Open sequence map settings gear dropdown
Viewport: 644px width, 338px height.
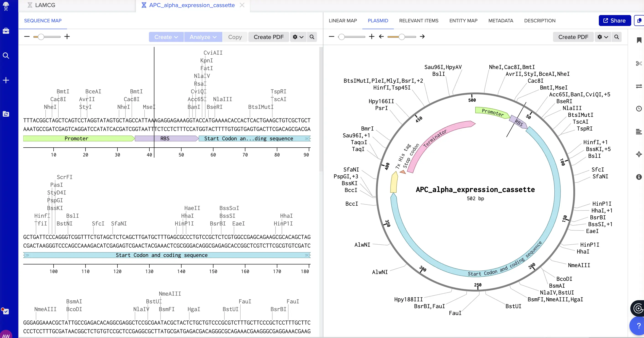298,37
